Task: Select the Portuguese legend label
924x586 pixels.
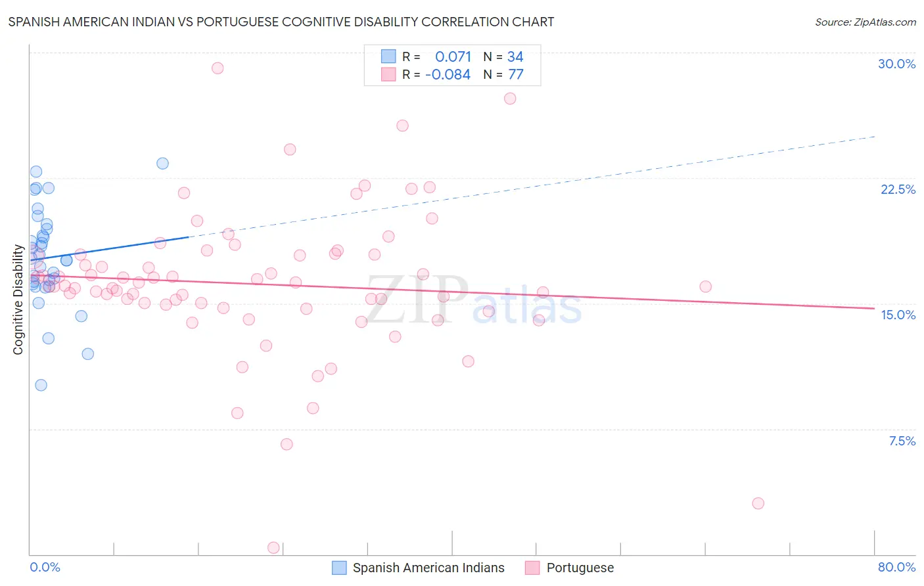Action: coord(580,568)
